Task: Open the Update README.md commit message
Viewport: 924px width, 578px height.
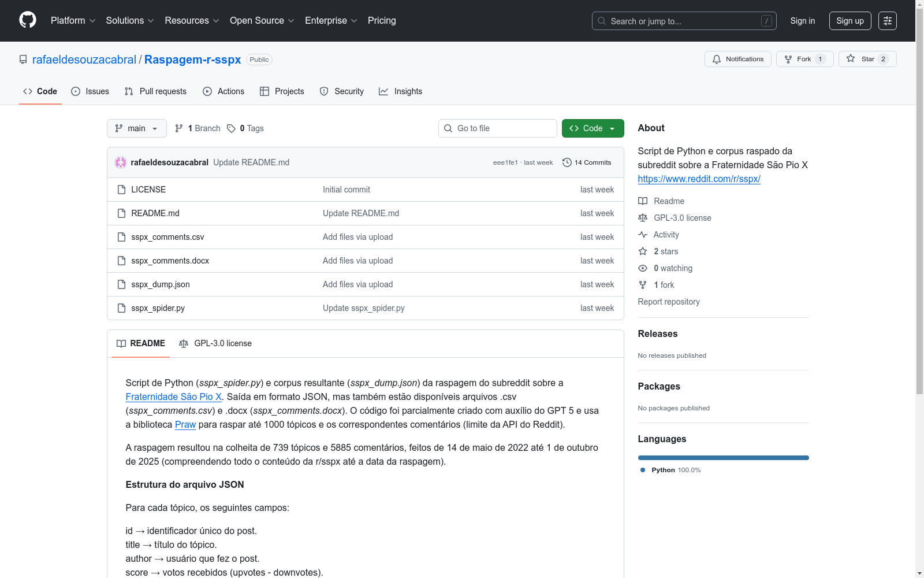Action: click(x=251, y=162)
